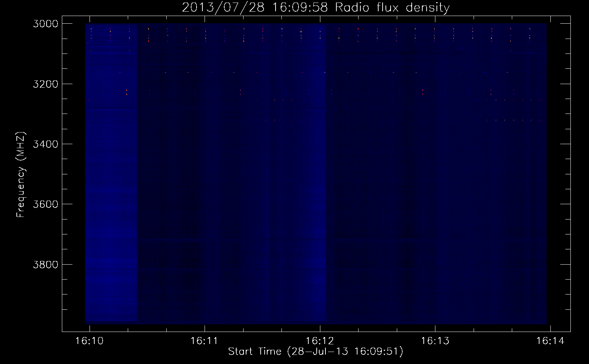Click the 16:12 time tick label
The height and width of the screenshot is (364, 589).
(x=320, y=341)
